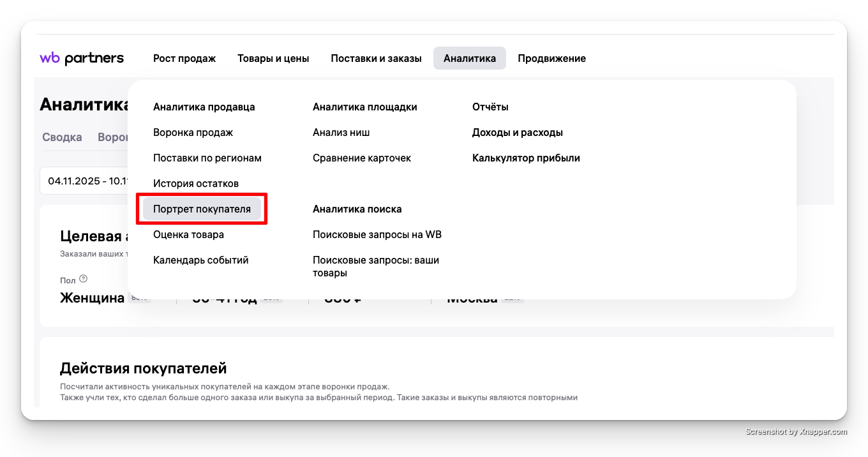
Task: Select the Аналитика navigation menu
Action: pos(469,59)
